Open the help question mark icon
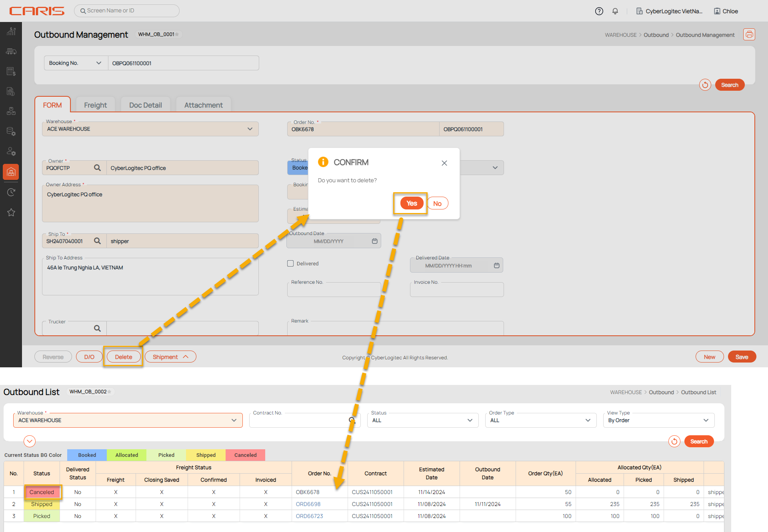Viewport: 768px width, 532px height. [x=599, y=11]
